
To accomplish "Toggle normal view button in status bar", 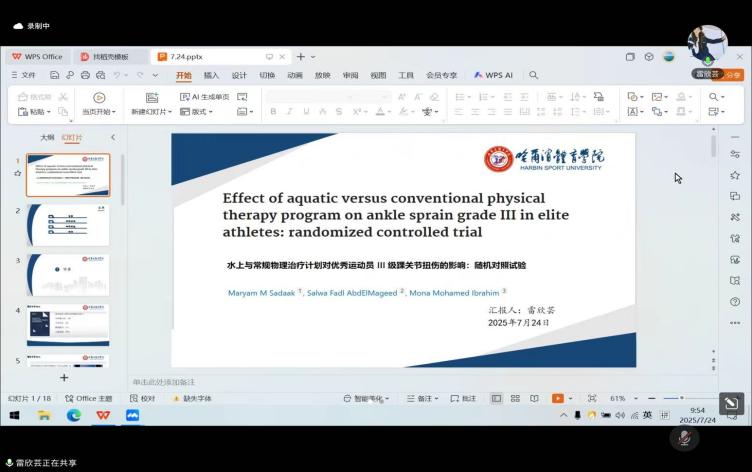I will coord(496,399).
